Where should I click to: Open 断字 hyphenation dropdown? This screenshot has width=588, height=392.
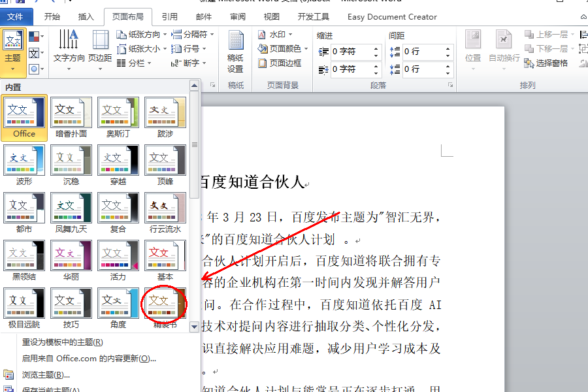[x=189, y=63]
